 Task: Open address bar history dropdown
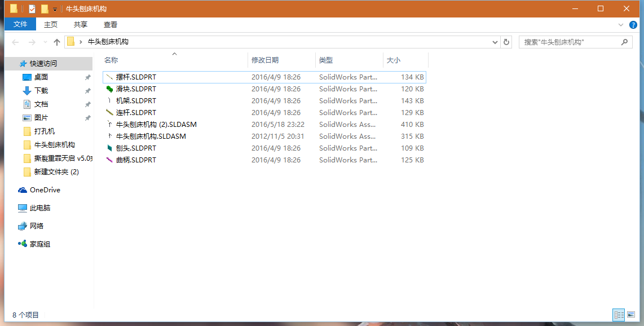click(495, 42)
